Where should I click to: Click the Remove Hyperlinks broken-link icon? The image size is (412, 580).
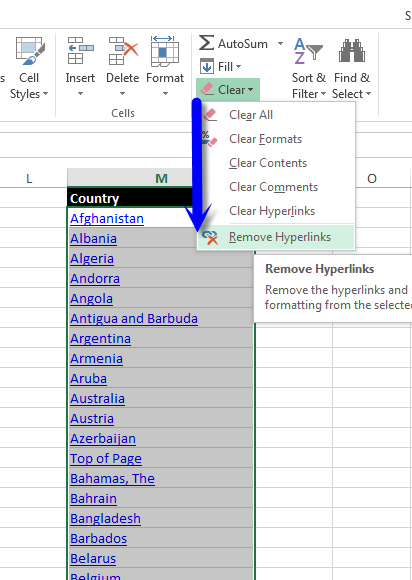(x=210, y=237)
